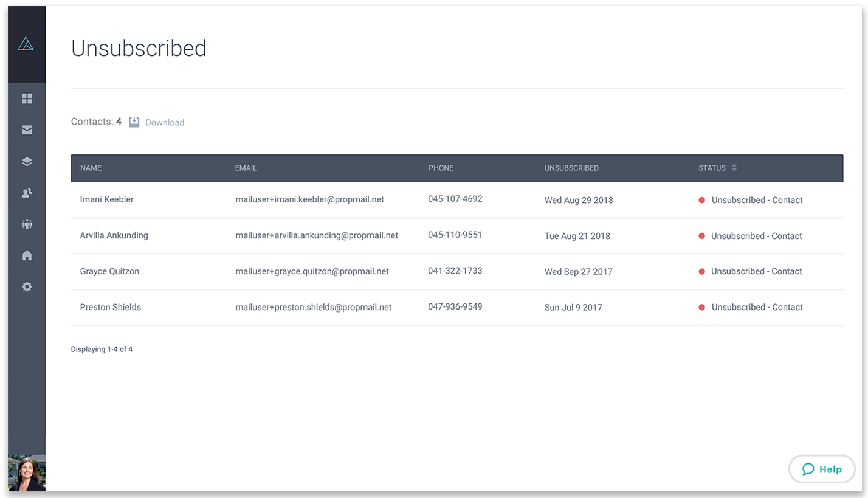This screenshot has width=868, height=498.
Task: Open the user profile photo
Action: 27,473
